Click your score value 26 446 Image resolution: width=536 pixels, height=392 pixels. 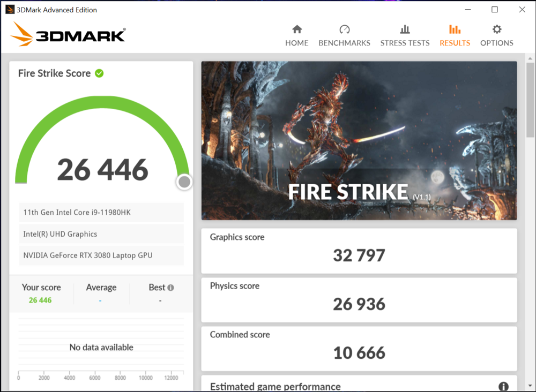[x=40, y=300]
